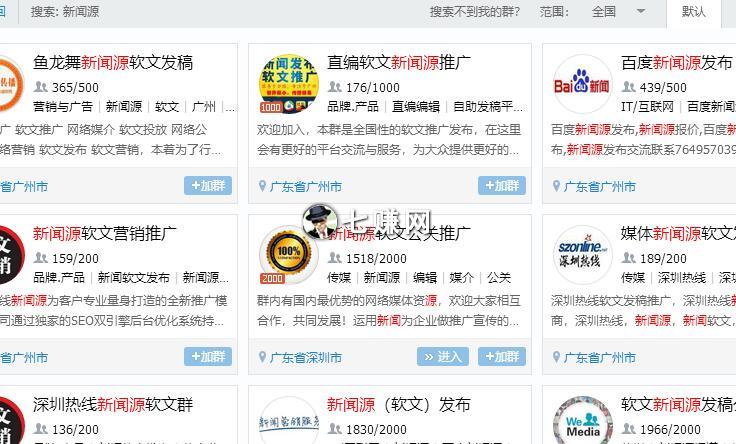Open group title 软文新闻源发稿

[x=678, y=404]
